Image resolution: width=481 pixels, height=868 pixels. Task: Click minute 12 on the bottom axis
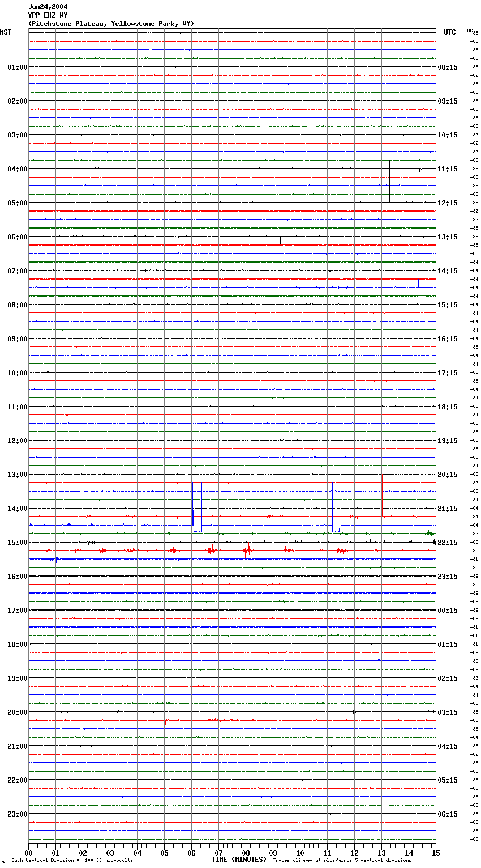[x=354, y=853]
